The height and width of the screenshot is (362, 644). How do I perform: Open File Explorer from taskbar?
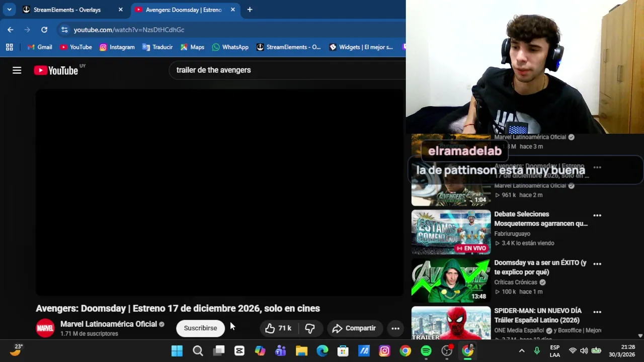point(301,351)
